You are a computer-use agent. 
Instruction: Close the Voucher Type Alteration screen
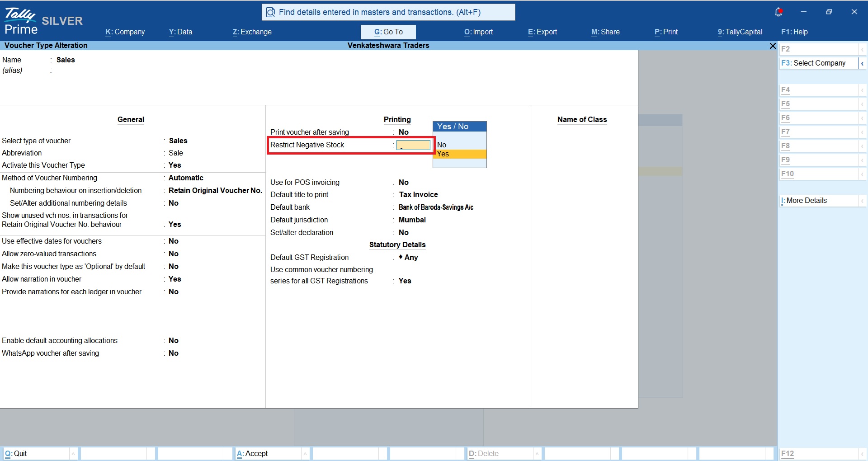tap(773, 46)
